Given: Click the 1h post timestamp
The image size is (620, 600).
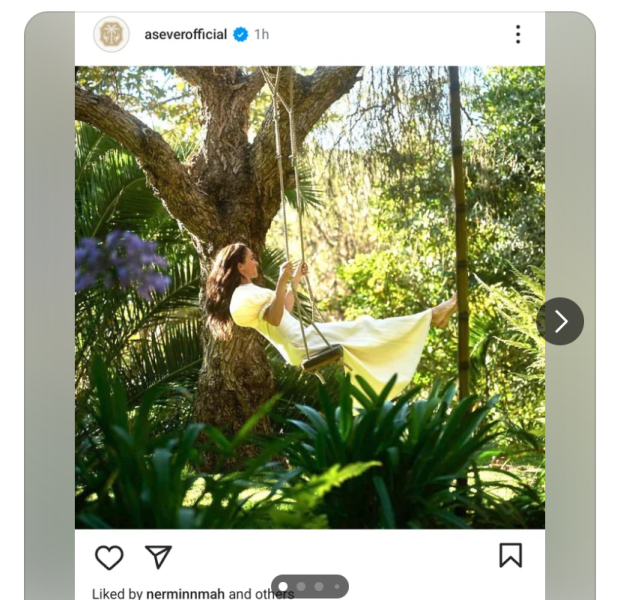Looking at the screenshot, I should (261, 34).
